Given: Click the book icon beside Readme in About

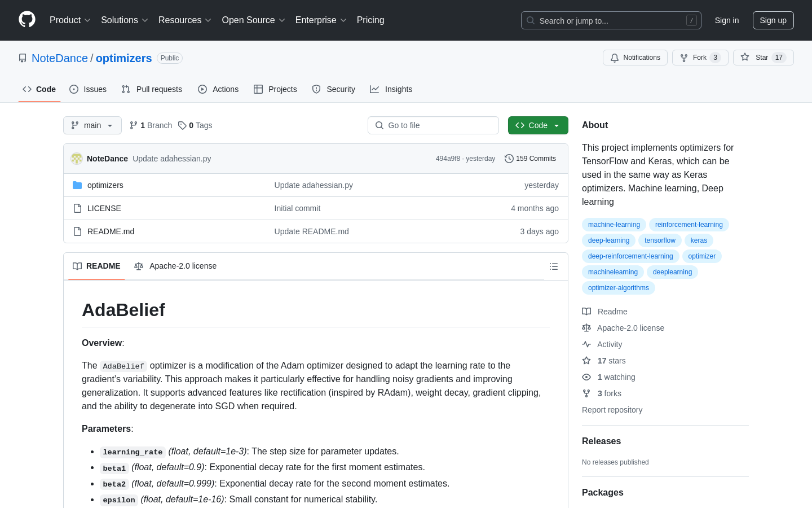Looking at the screenshot, I should [x=586, y=312].
